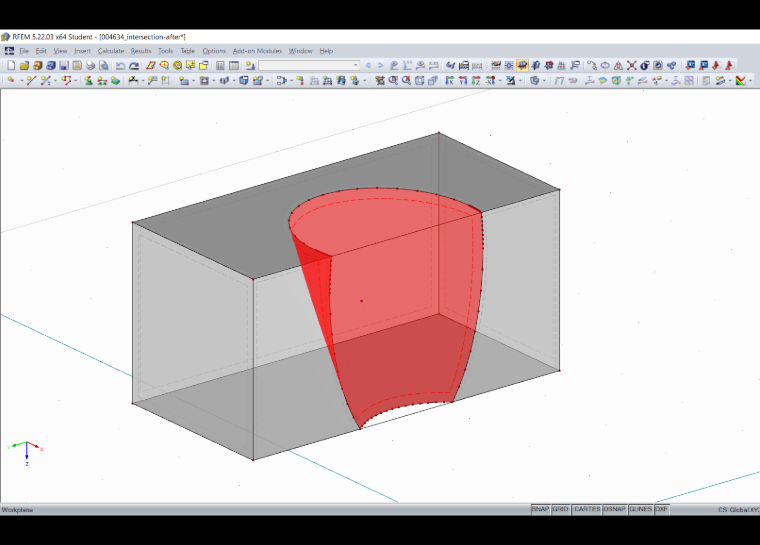760x545 pixels.
Task: Toggle OSNAP in the status bar
Action: coord(614,509)
